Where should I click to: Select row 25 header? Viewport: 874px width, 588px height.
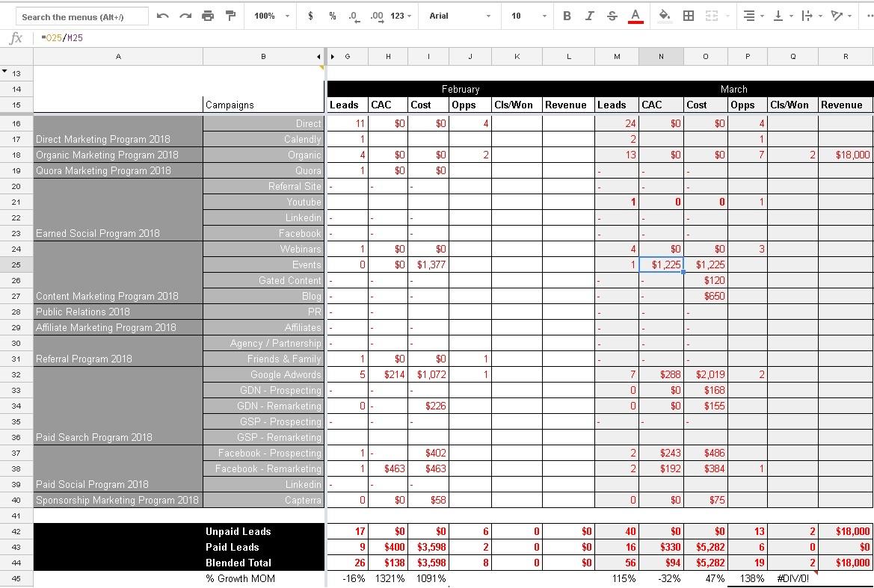[16, 264]
